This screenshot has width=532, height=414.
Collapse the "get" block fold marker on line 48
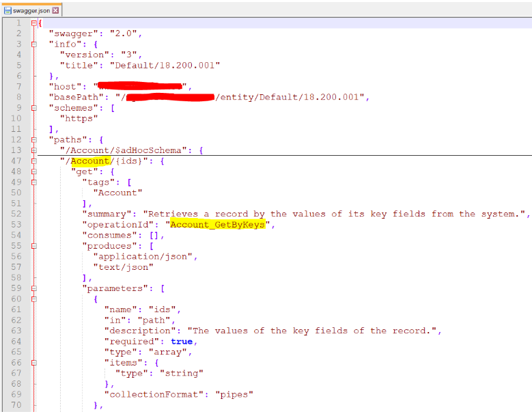pos(34,171)
